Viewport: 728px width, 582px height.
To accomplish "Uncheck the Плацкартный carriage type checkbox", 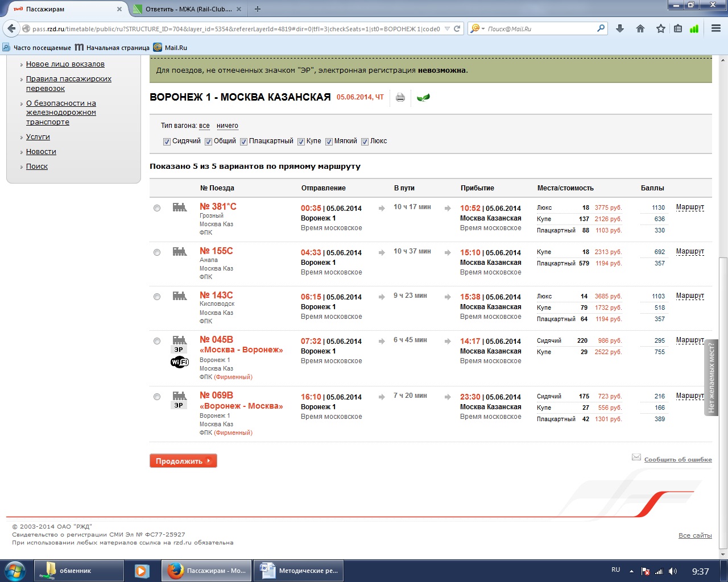I will (x=243, y=142).
